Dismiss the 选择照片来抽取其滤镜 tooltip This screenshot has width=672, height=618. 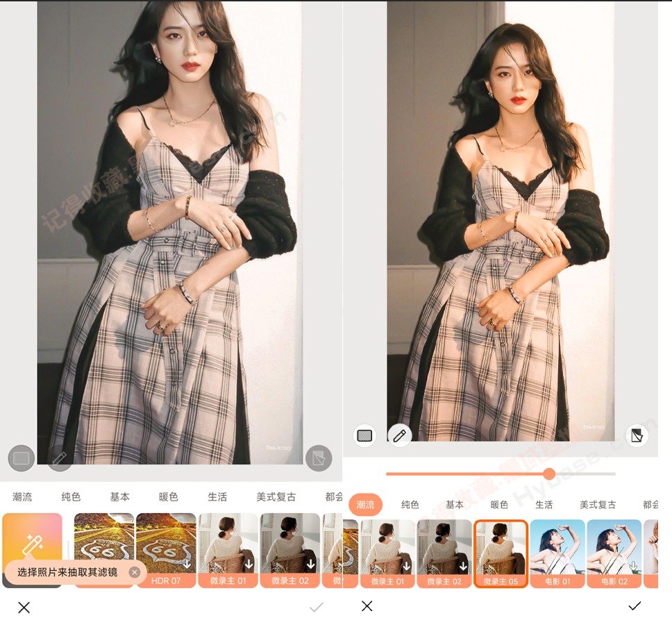(134, 572)
